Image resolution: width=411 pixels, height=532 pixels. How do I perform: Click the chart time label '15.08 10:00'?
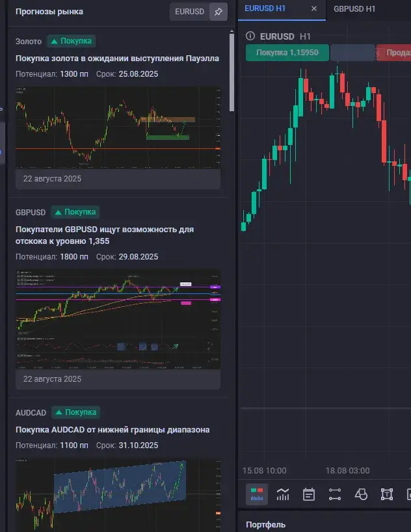click(x=265, y=471)
